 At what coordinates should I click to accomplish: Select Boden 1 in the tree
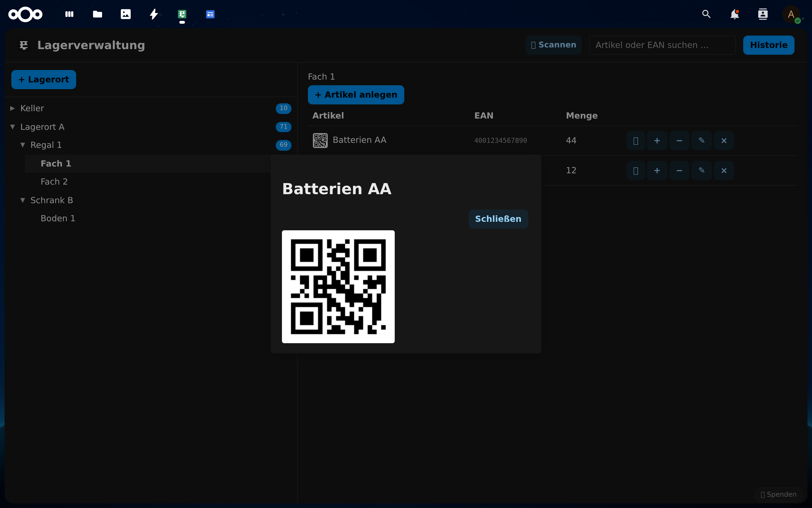tap(58, 218)
